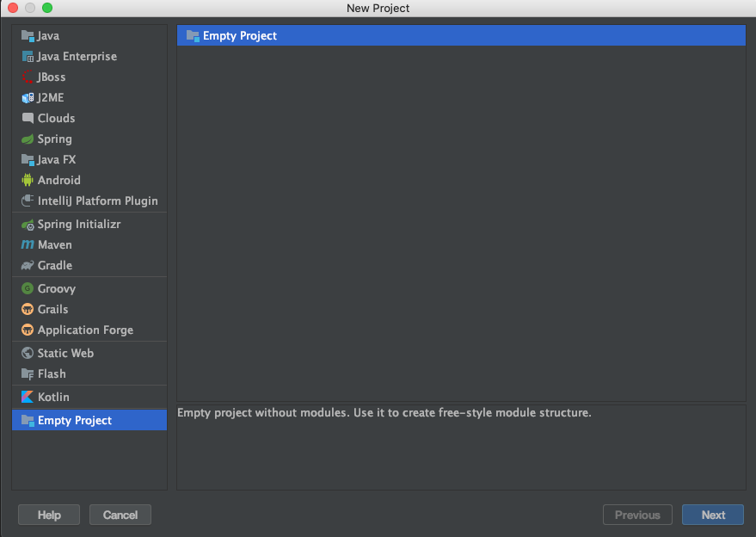Image resolution: width=756 pixels, height=537 pixels.
Task: Select Maven project type
Action: [89, 244]
